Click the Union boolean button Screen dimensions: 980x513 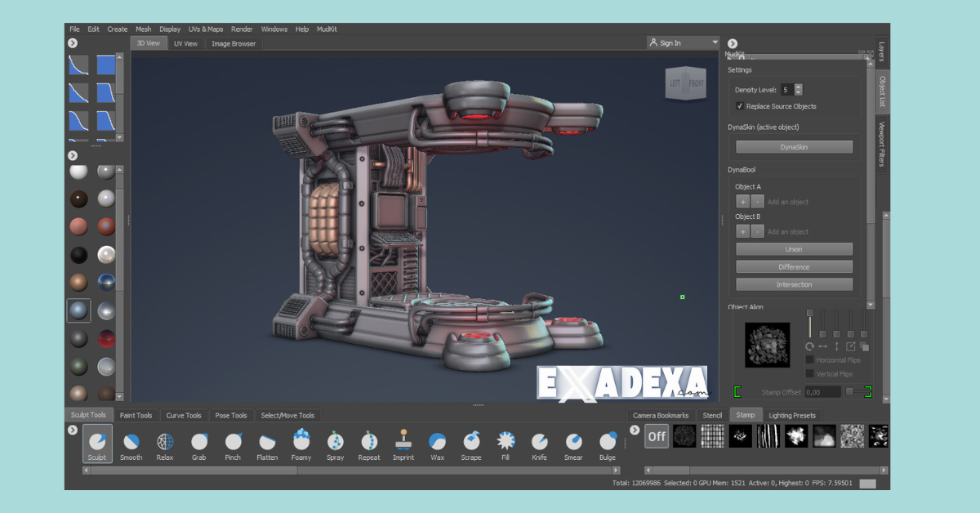click(x=794, y=248)
